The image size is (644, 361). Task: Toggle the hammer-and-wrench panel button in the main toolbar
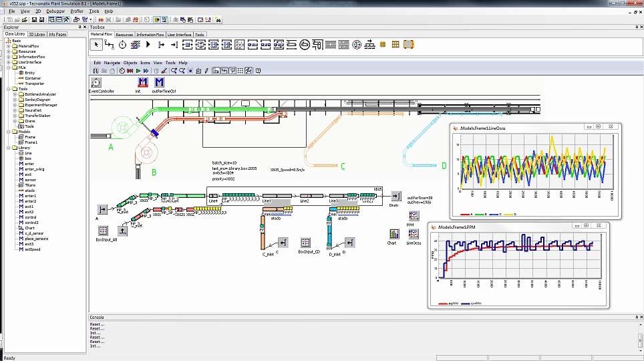pyautogui.click(x=66, y=20)
